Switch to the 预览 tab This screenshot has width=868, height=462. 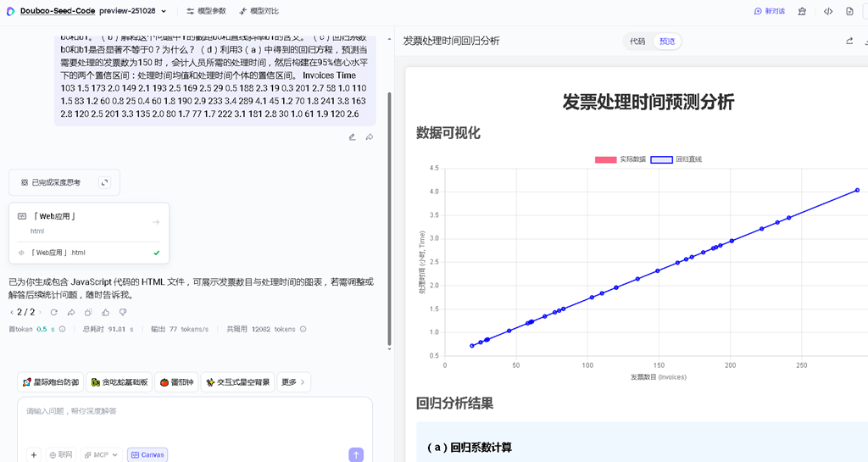coord(667,41)
